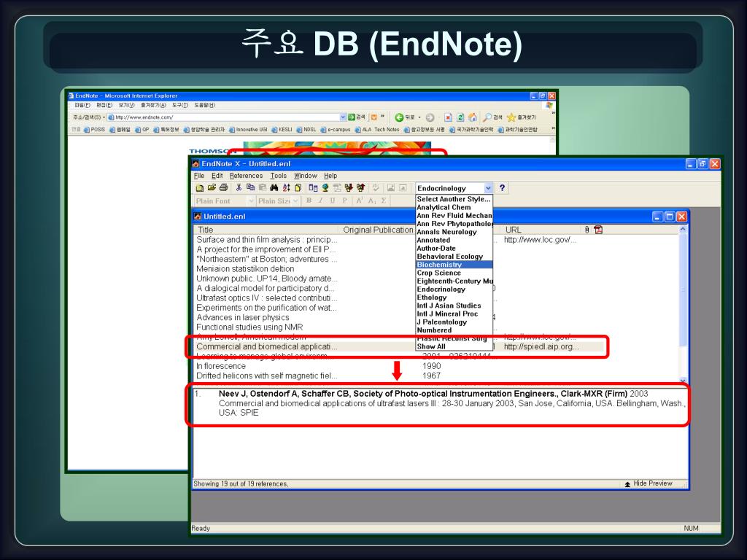This screenshot has height=560, width=747.
Task: Click the Favorites star in Internet Explorer
Action: point(511,117)
